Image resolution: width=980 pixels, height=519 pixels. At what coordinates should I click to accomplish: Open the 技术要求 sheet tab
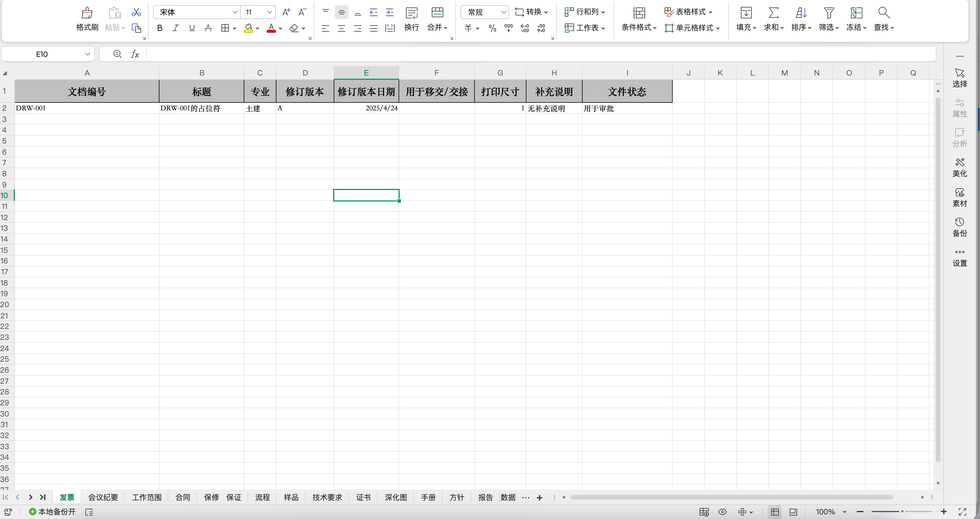(x=327, y=497)
